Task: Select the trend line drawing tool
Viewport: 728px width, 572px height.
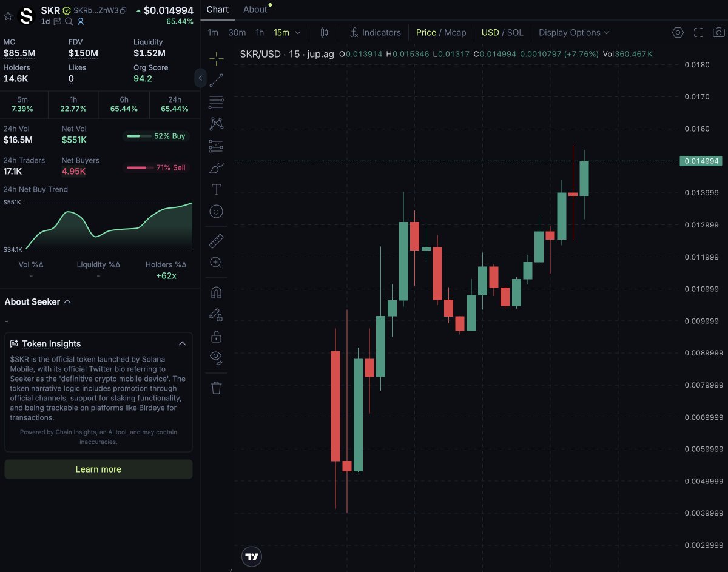Action: tap(217, 80)
